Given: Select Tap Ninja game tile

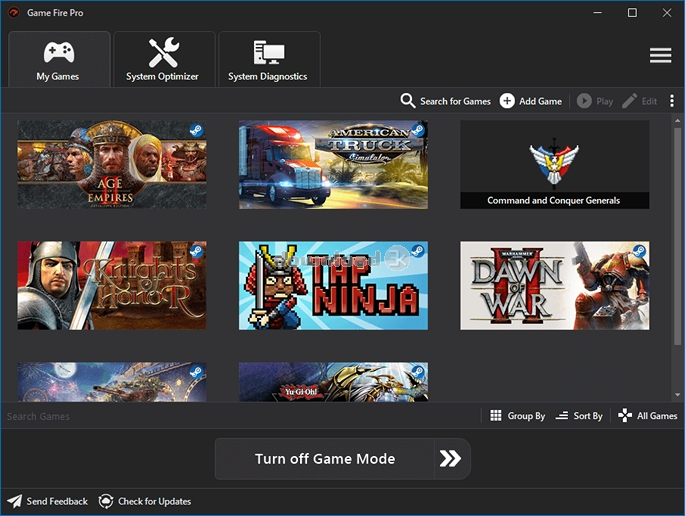Looking at the screenshot, I should (x=333, y=285).
